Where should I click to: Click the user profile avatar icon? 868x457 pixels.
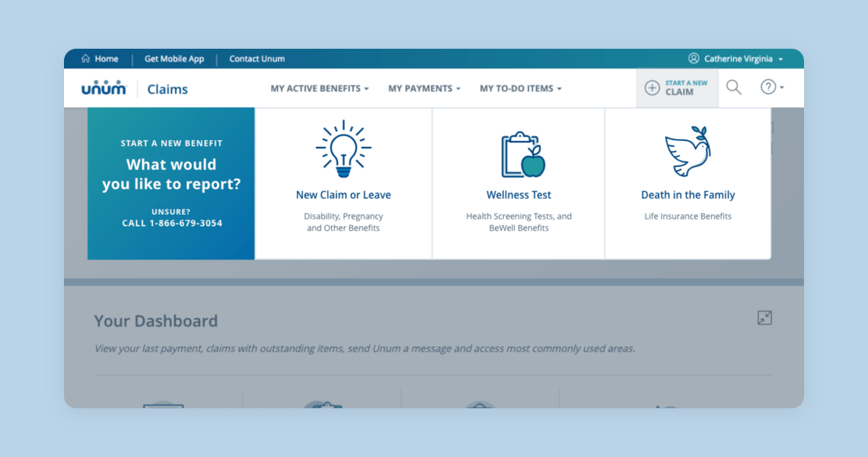pyautogui.click(x=694, y=58)
